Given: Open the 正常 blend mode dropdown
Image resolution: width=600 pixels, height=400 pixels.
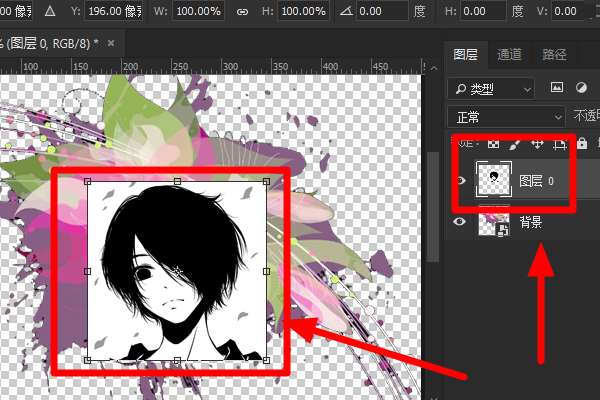Looking at the screenshot, I should click(506, 117).
